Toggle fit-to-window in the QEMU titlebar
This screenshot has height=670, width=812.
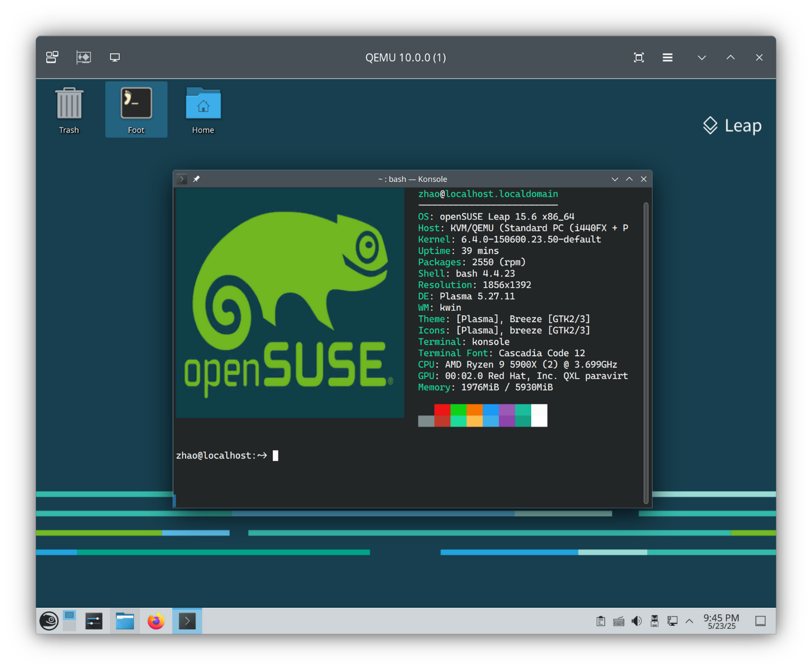638,57
